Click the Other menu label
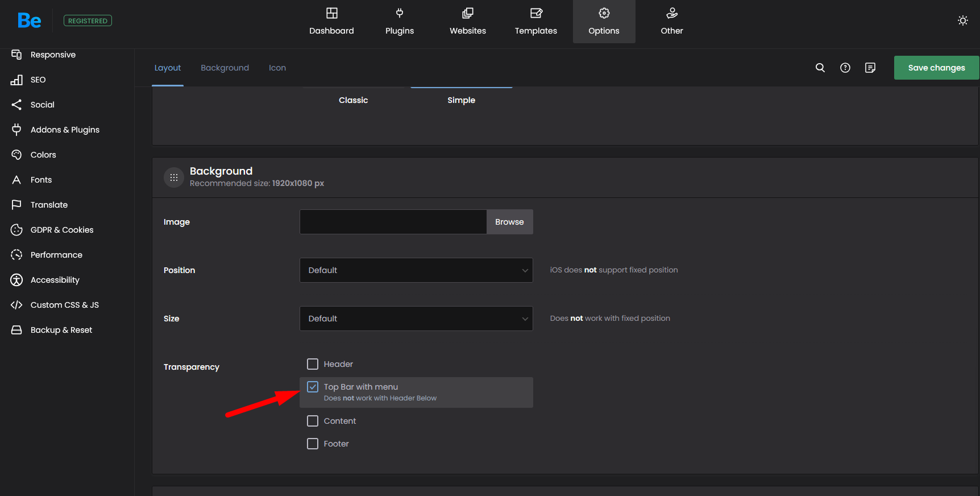 click(x=672, y=31)
